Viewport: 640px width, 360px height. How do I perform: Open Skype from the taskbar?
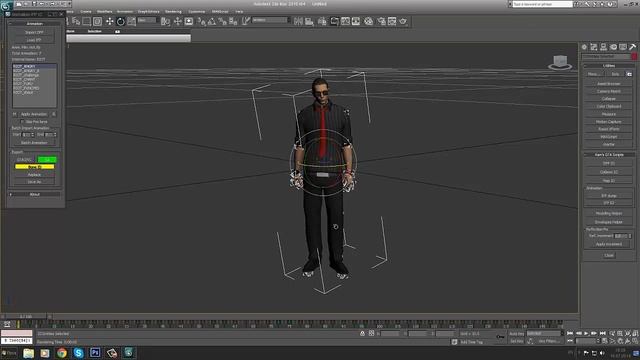coord(78,353)
